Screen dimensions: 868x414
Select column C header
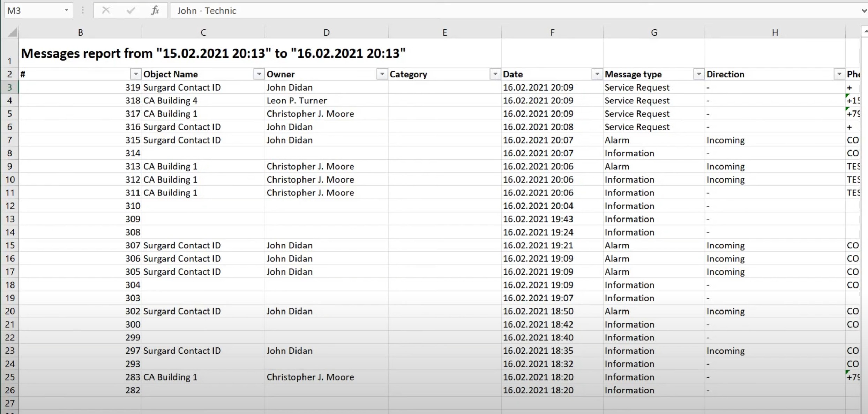[203, 32]
